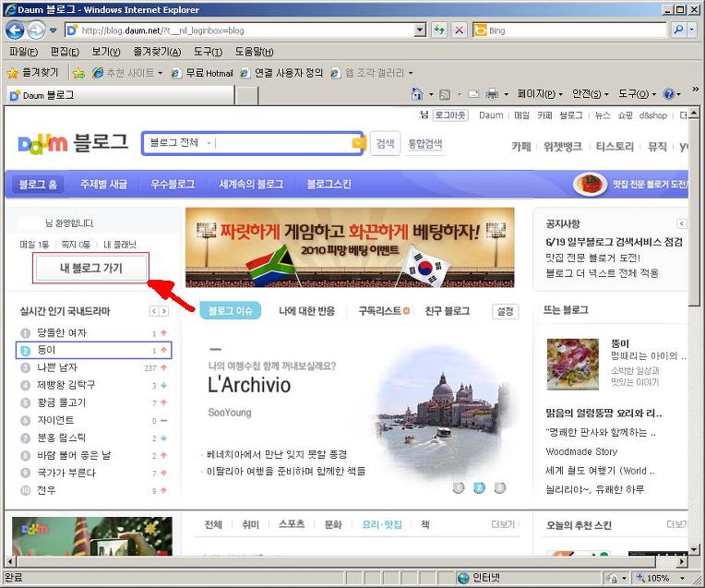This screenshot has width=705, height=588.
Task: Click the new tab button
Action: pyautogui.click(x=246, y=96)
